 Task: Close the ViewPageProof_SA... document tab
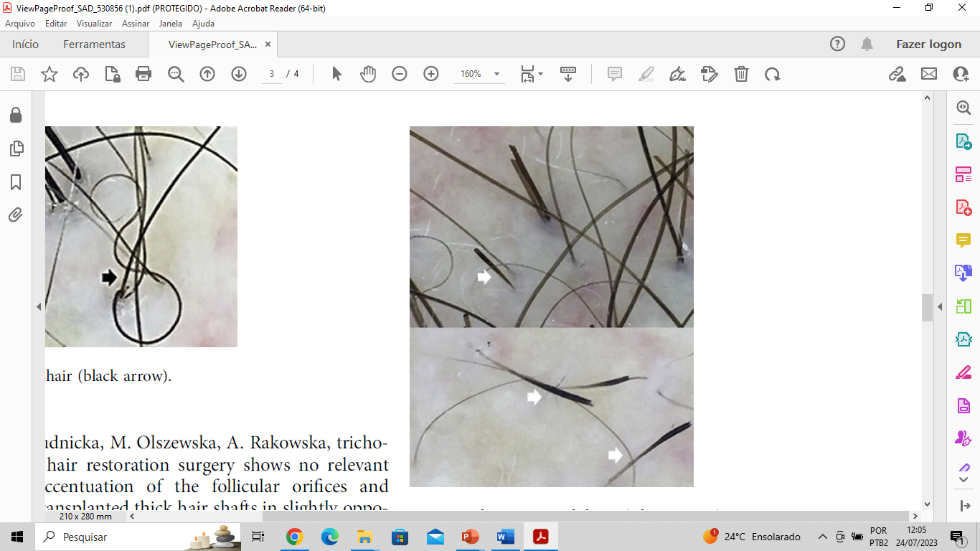[268, 44]
